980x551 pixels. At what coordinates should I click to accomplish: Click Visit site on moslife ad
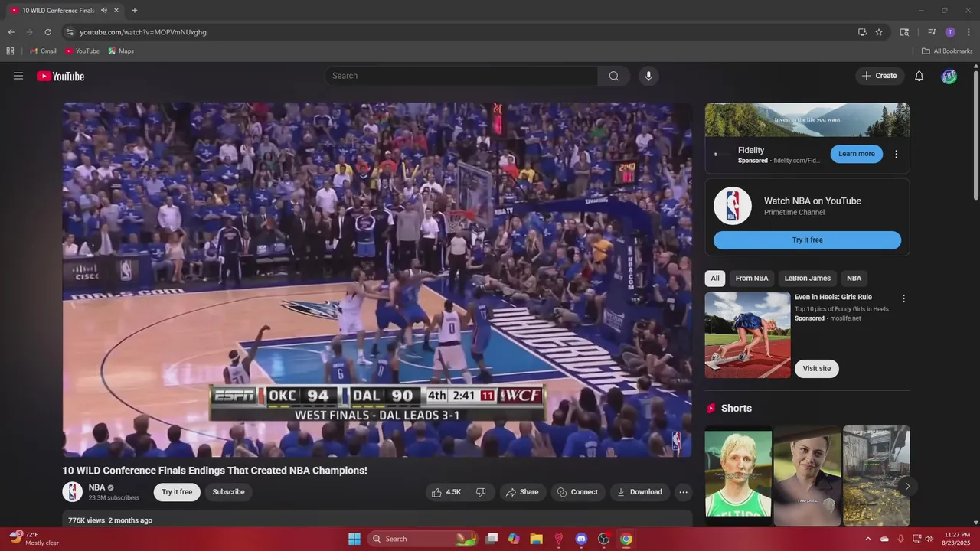coord(816,369)
